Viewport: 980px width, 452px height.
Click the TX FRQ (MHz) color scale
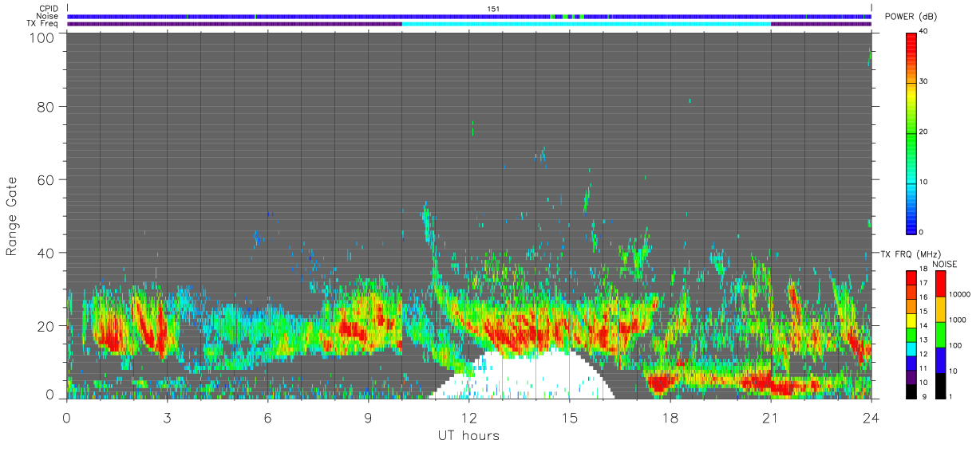[x=911, y=335]
